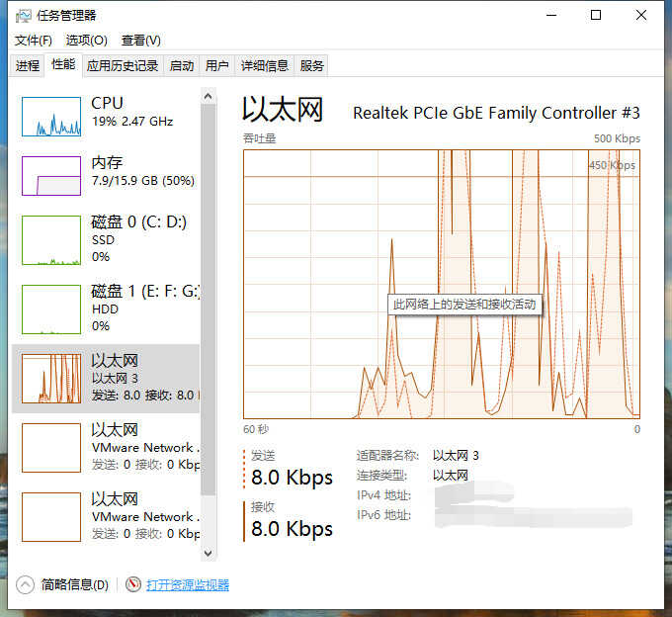Open the 查看(V) menu

click(140, 41)
